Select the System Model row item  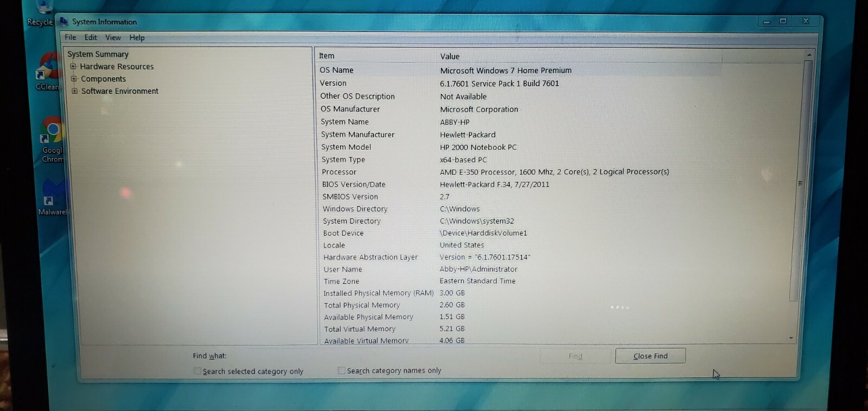(346, 147)
